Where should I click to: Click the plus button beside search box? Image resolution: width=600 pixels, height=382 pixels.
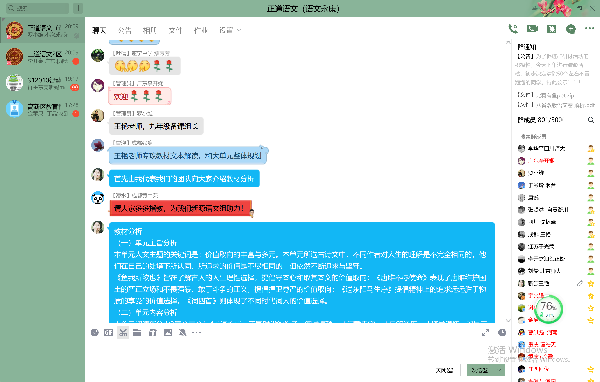pyautogui.click(x=78, y=8)
